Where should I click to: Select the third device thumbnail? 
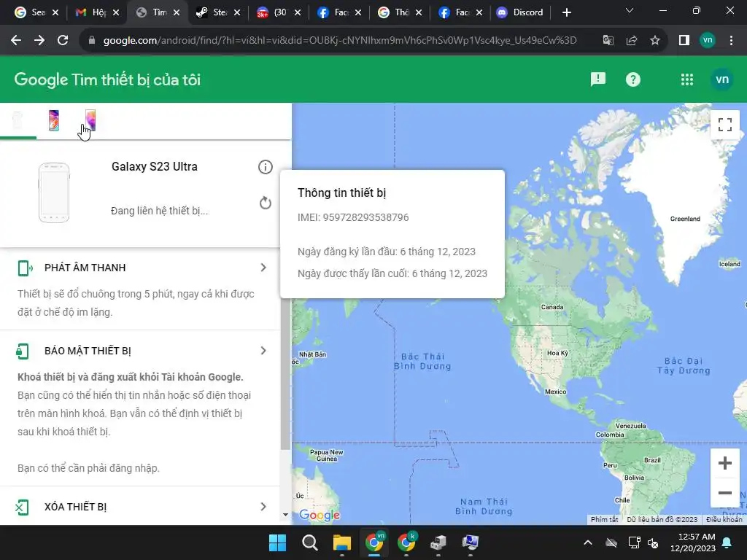click(x=90, y=120)
